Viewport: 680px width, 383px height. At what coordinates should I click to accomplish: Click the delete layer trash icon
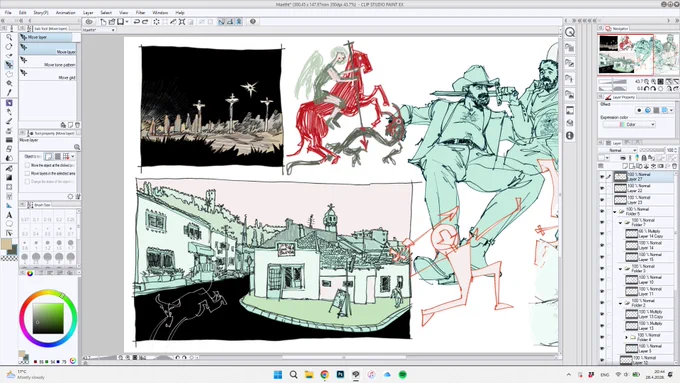(x=674, y=166)
